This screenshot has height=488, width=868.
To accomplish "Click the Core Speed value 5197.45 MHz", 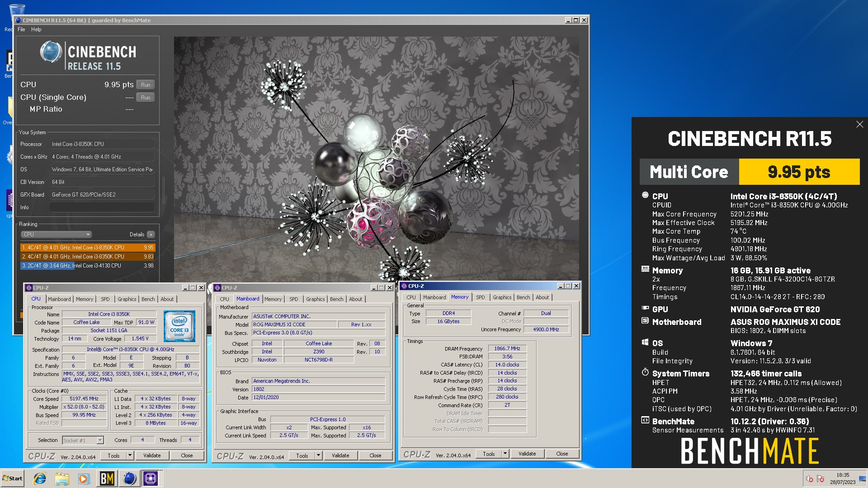I will point(84,399).
